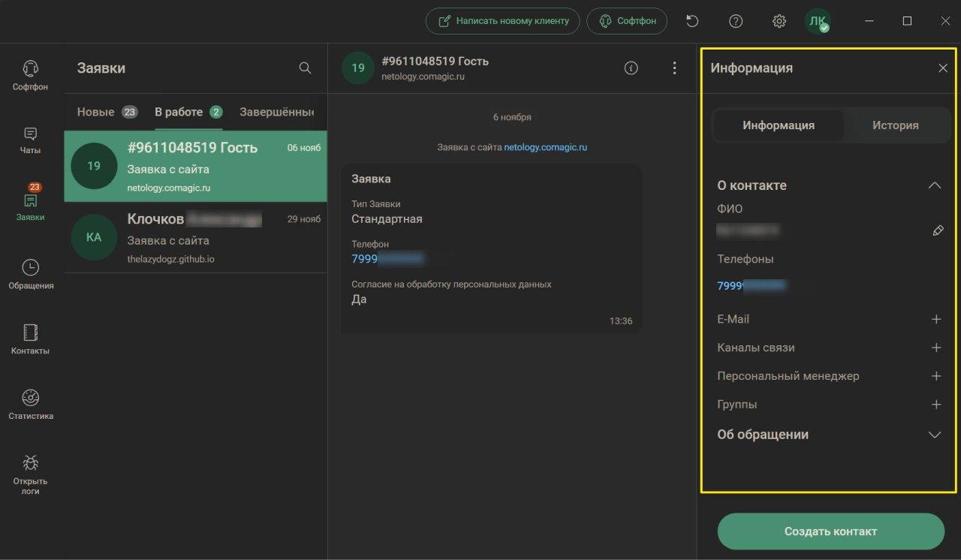Click the search icon in Заявки
The height and width of the screenshot is (560, 961).
coord(305,68)
